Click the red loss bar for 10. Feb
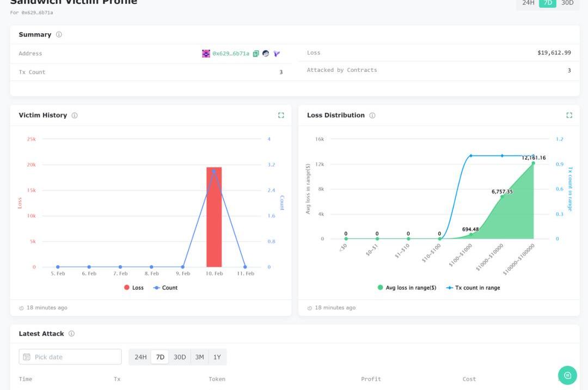The width and height of the screenshot is (588, 390). 214,218
